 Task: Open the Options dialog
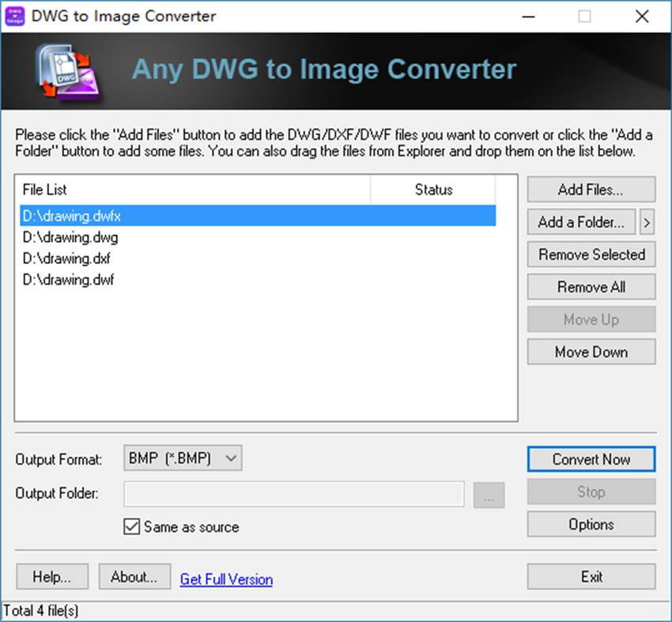point(591,524)
